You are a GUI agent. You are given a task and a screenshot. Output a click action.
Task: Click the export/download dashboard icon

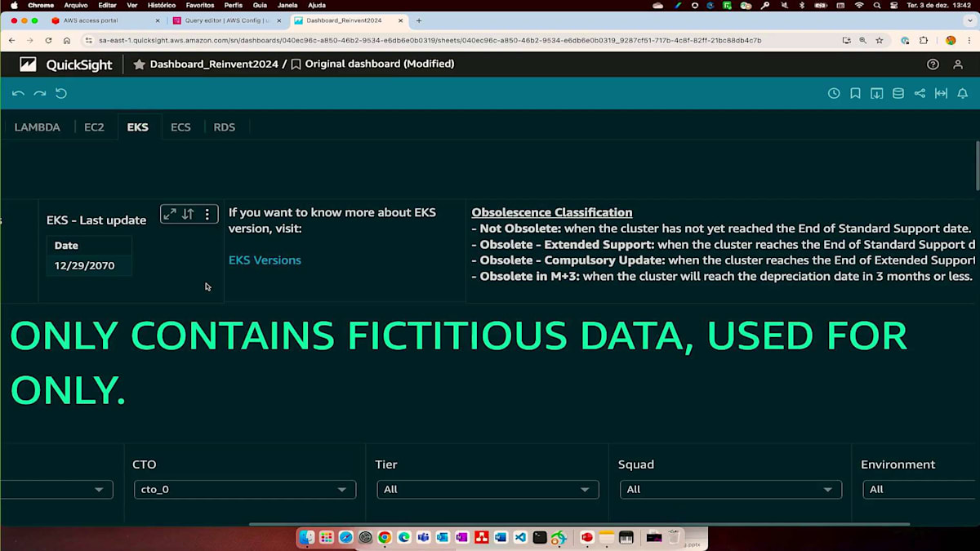(876, 93)
